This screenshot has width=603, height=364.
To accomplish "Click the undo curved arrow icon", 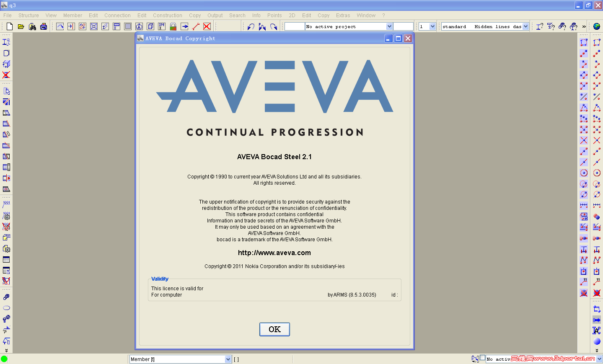I will 251,26.
